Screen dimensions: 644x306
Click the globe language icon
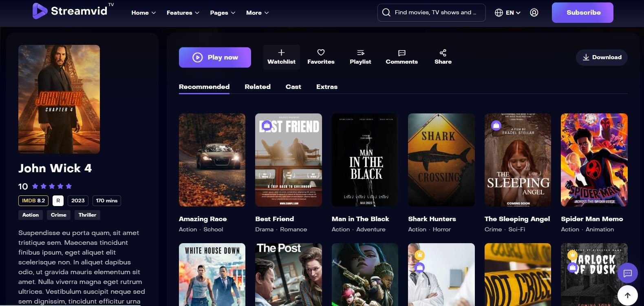tap(498, 13)
